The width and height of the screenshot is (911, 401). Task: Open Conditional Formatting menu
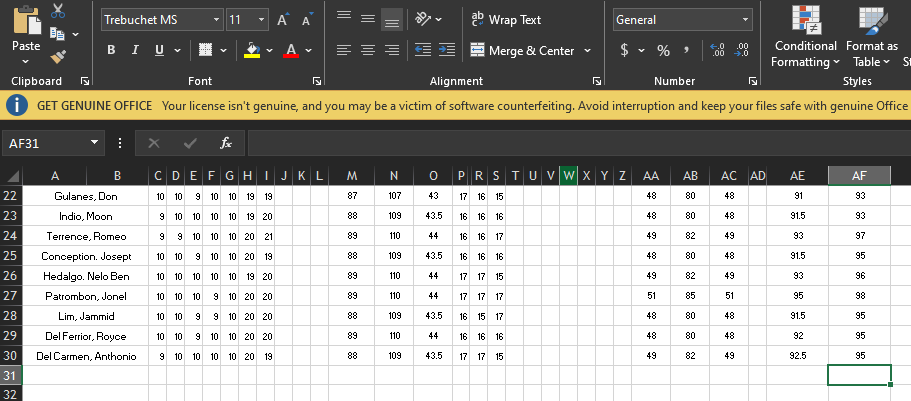[x=806, y=36]
